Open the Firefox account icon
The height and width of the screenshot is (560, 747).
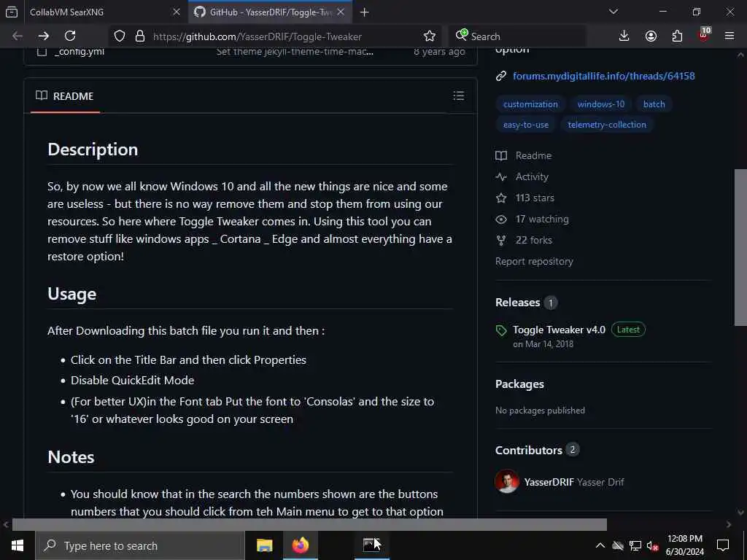click(x=651, y=36)
